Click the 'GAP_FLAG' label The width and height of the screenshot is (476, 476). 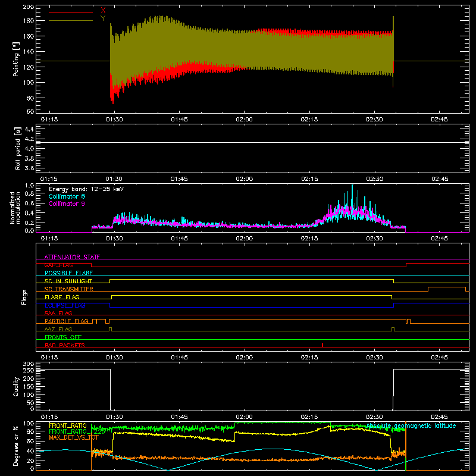59,265
